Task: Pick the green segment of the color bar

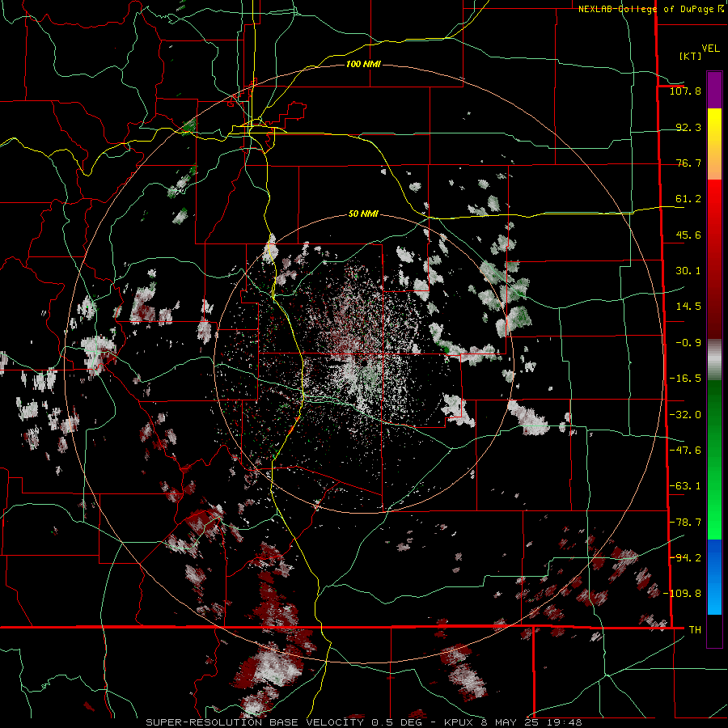Action: [x=714, y=459]
